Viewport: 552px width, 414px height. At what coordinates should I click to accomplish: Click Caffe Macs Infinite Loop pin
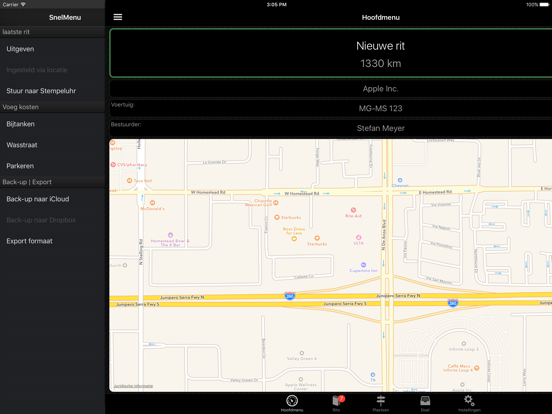pyautogui.click(x=477, y=368)
